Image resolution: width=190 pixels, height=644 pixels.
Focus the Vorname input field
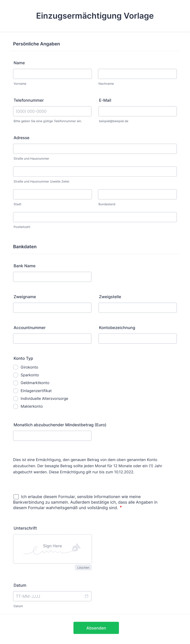click(x=53, y=74)
